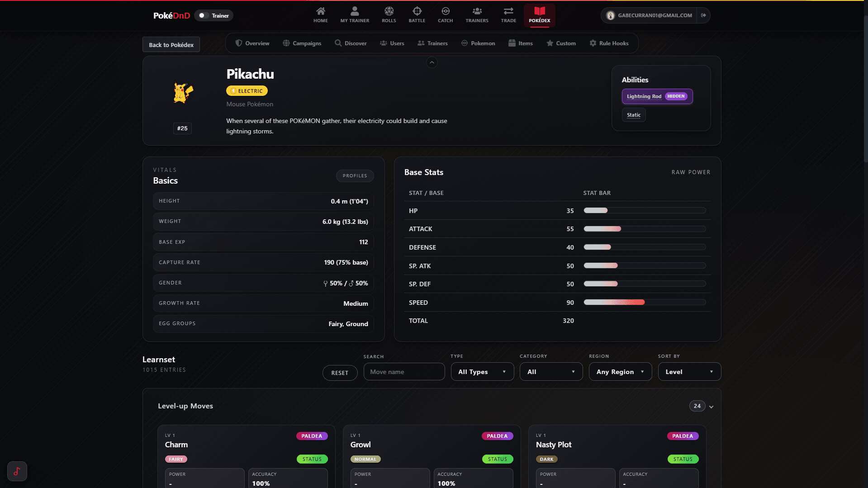Open the Catch pokeball icon

pyautogui.click(x=446, y=11)
